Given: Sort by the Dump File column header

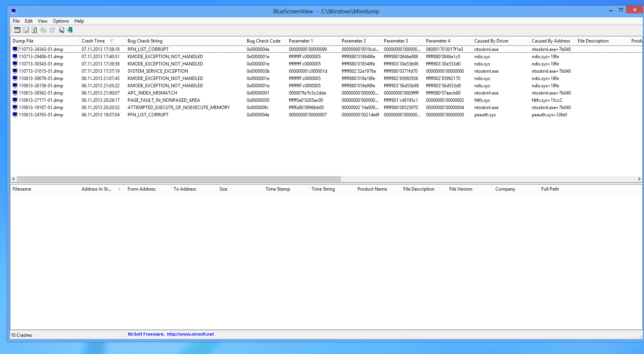Looking at the screenshot, I should coord(45,41).
